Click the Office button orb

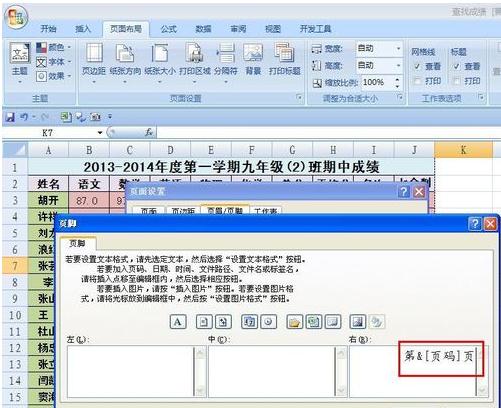(x=16, y=17)
